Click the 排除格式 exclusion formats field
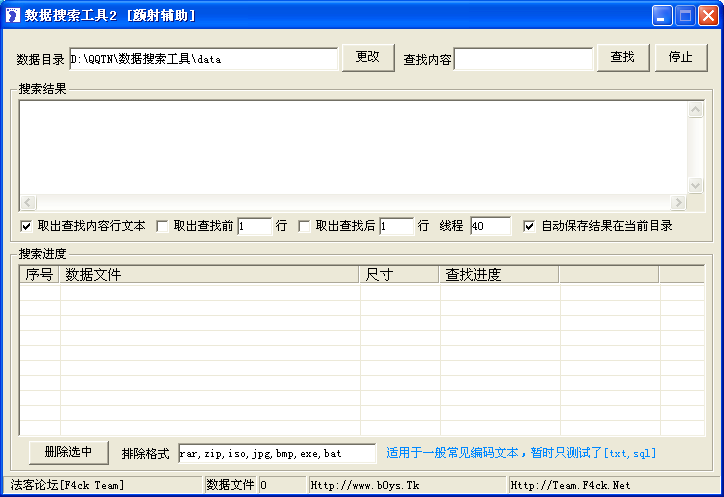Screen dimensions: 724x497 (277, 454)
